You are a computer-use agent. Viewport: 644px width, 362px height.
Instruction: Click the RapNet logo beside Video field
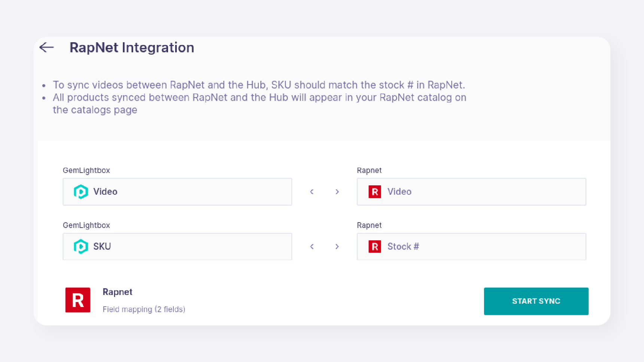pyautogui.click(x=374, y=191)
